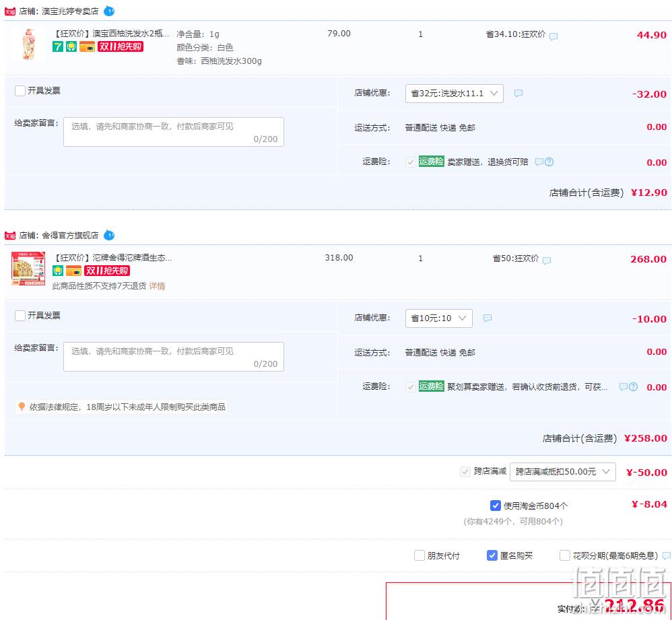
Task: Check 开具发票 for 舍得官方旗舰店 order
Action: [20, 316]
